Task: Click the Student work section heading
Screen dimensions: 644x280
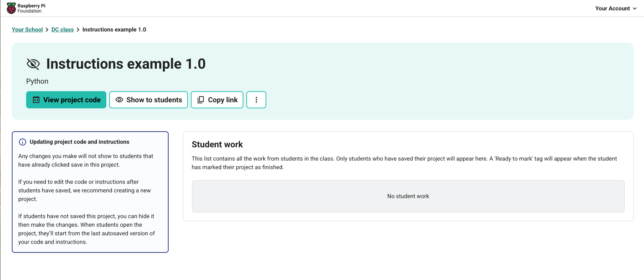Action: pos(217,144)
